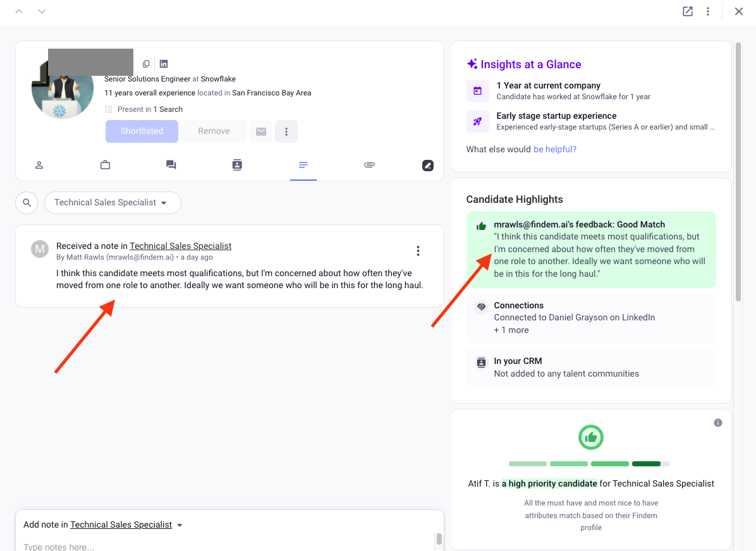Open in new window icon
This screenshot has height=551, width=756.
point(688,11)
